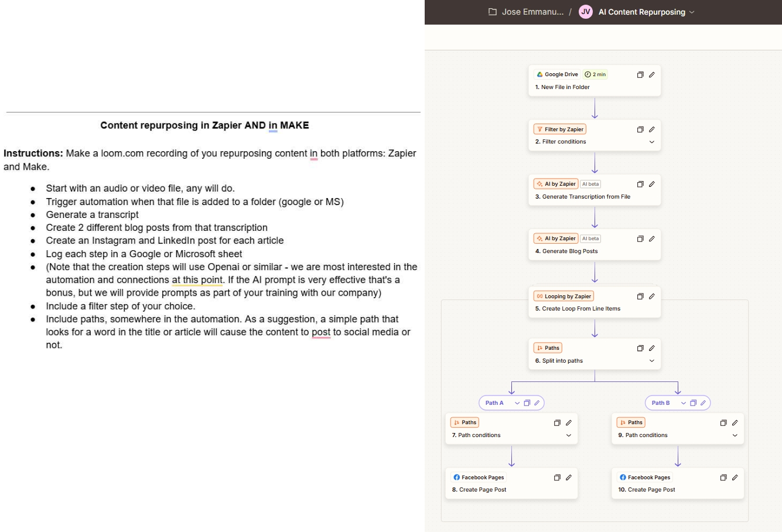Duplicate step 9 Path conditions

[723, 422]
